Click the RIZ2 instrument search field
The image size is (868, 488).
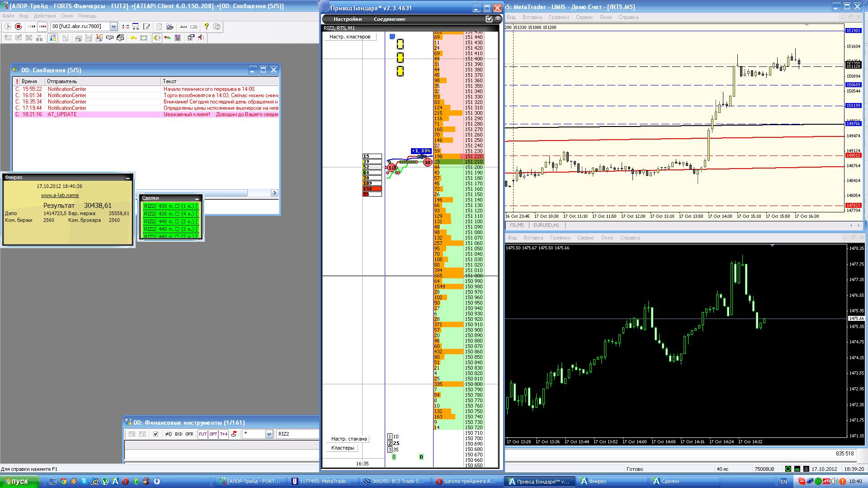[x=297, y=434]
